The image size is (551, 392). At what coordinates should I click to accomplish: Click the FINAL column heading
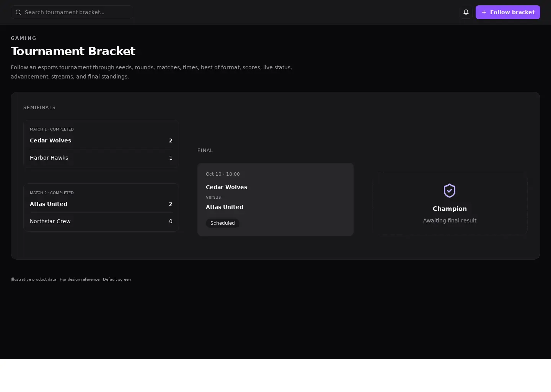point(205,150)
